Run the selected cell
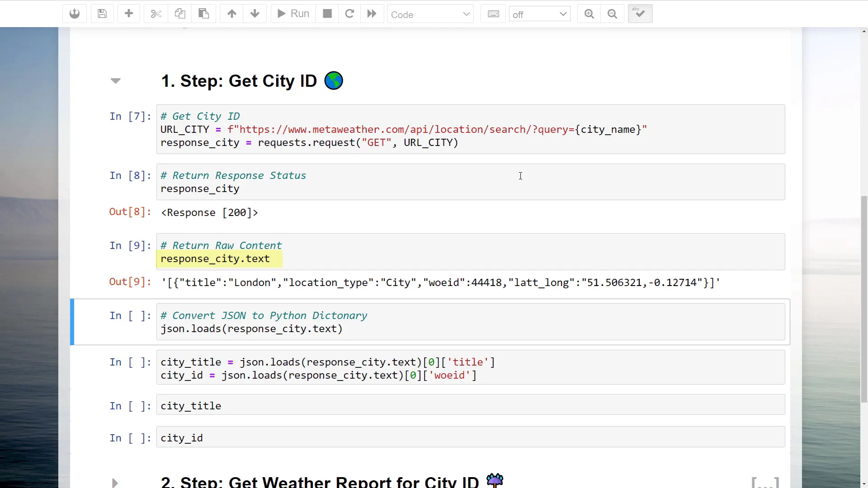 pos(292,14)
